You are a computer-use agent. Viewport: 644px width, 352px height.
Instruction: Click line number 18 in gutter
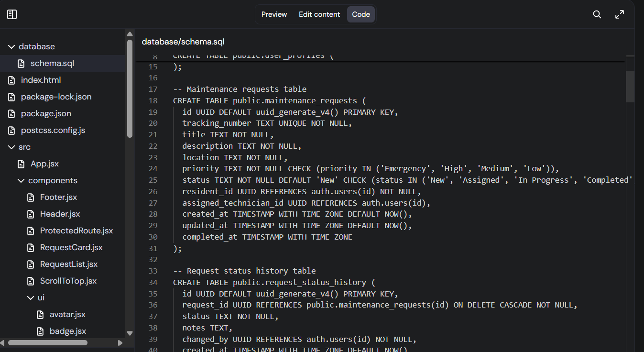[153, 100]
